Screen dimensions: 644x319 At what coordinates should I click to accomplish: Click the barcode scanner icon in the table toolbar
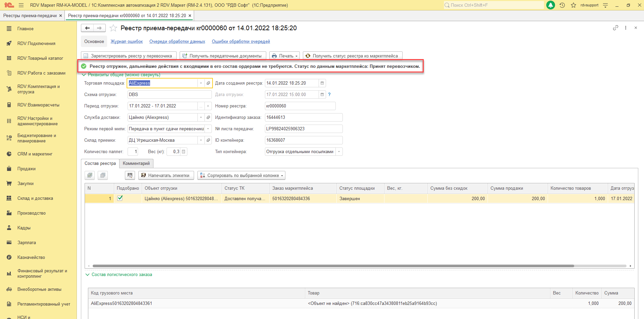click(130, 175)
